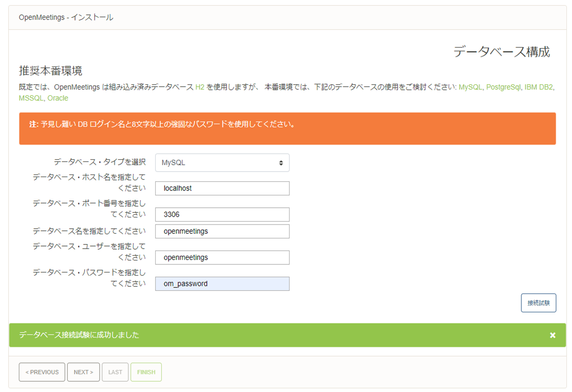Go back using the PREVIOUS button

(42, 372)
